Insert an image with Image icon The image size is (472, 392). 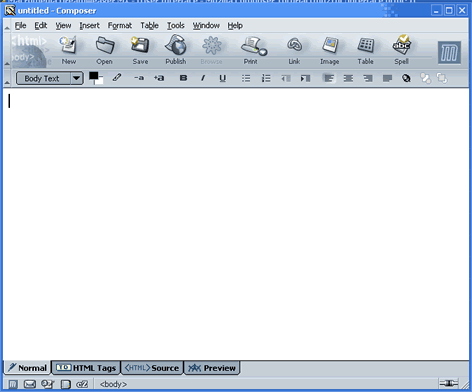click(330, 50)
